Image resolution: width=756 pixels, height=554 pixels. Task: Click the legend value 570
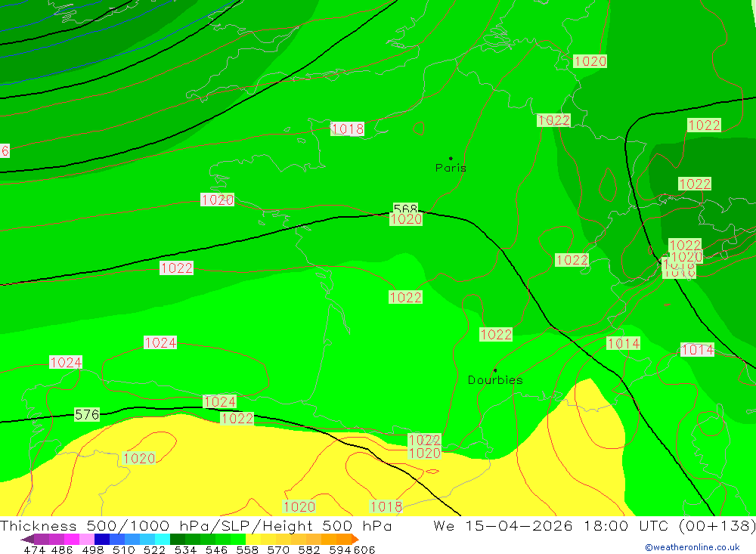click(x=278, y=549)
